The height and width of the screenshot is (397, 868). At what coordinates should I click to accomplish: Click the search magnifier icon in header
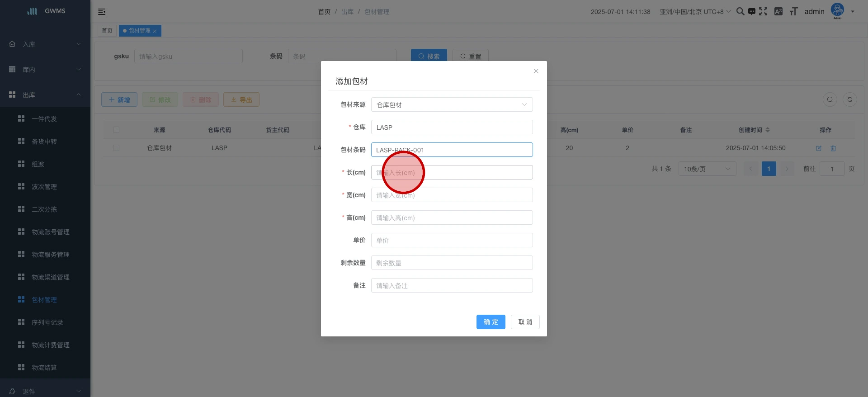[x=740, y=11]
